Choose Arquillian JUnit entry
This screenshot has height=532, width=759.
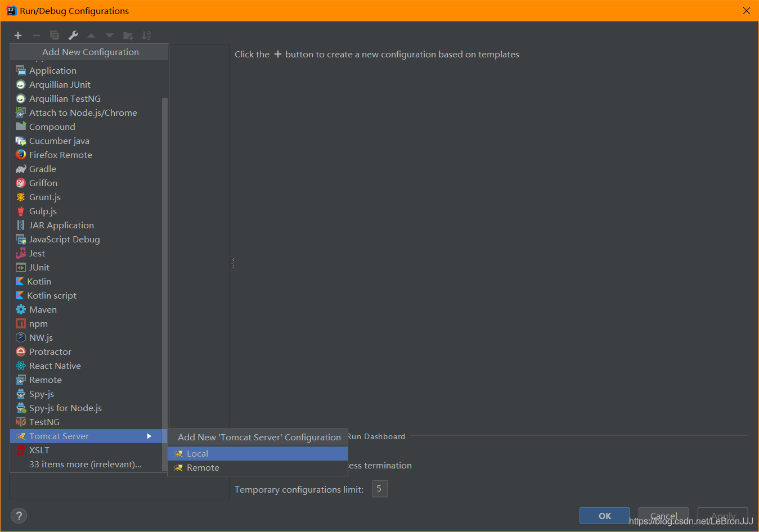tap(89, 84)
